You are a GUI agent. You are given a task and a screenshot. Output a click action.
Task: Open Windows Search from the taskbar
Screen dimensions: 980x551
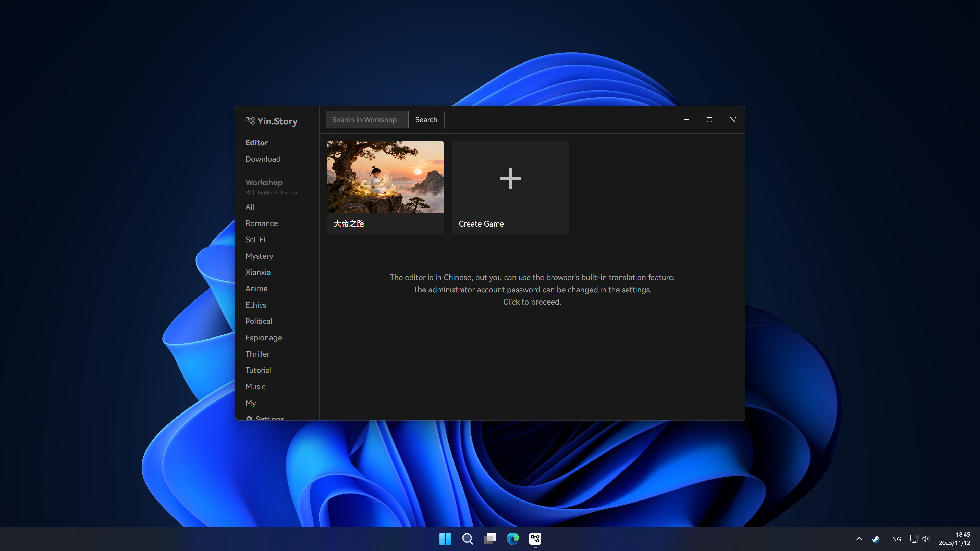(x=468, y=539)
